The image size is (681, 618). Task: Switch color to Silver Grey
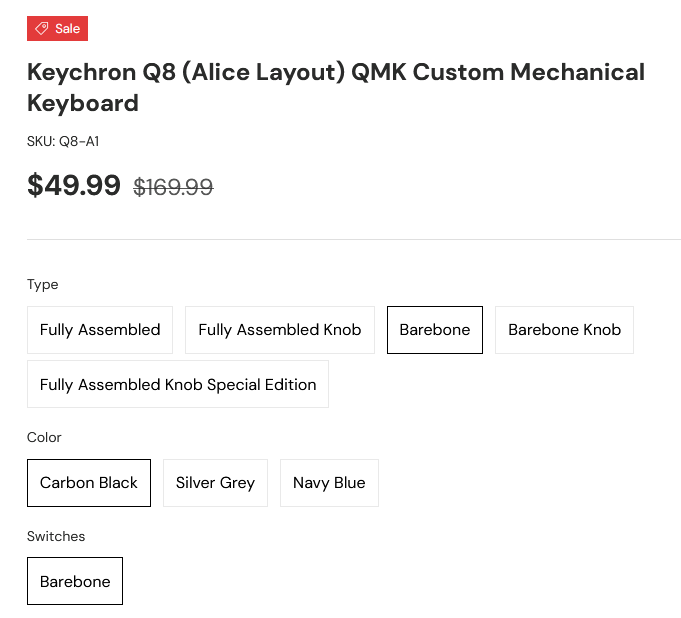click(215, 483)
